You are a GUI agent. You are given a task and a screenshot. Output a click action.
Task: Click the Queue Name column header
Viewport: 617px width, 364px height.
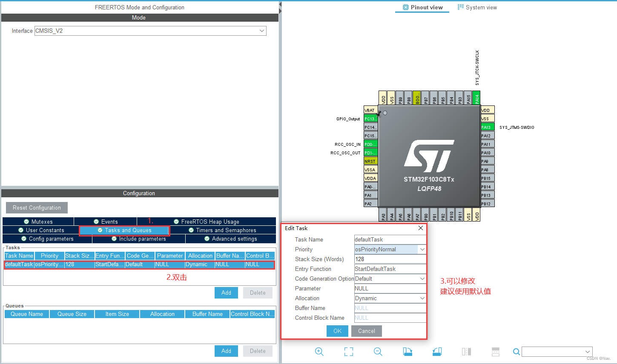tap(27, 314)
